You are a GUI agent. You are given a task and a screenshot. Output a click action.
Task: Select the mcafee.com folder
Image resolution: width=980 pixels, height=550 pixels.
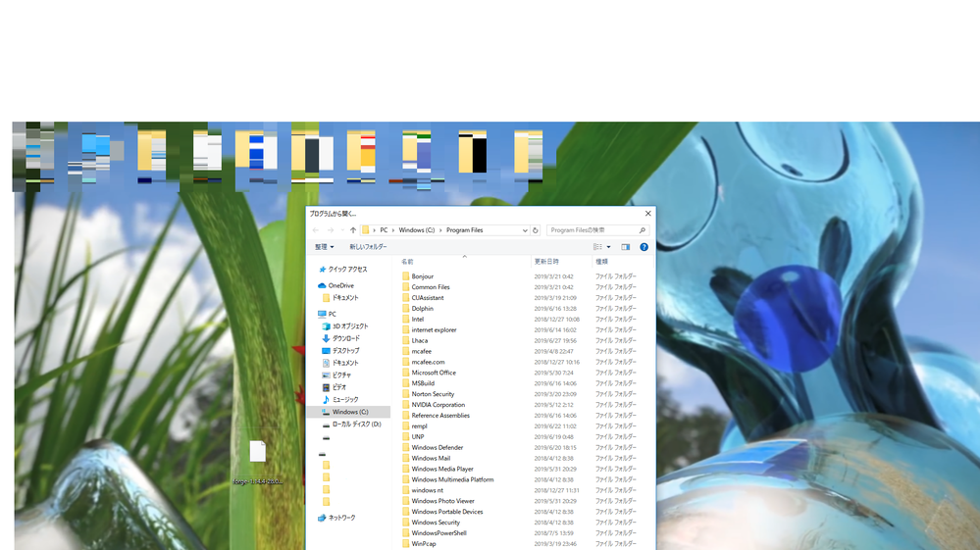pos(428,362)
